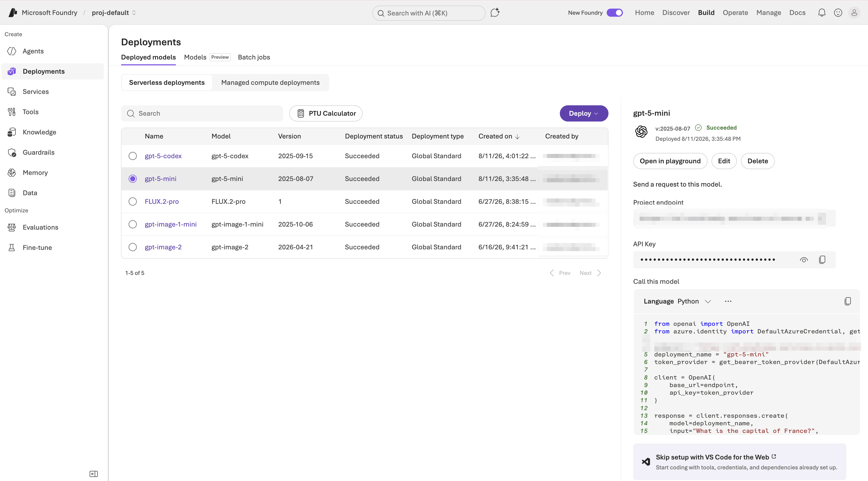
Task: Open the gpt-image-2 deployment link
Action: click(x=163, y=247)
